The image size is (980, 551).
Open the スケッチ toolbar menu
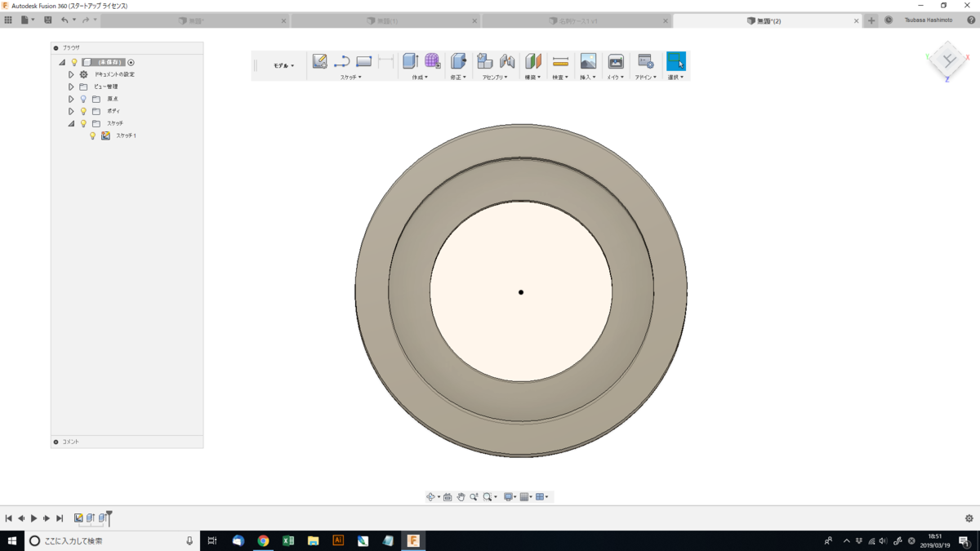pos(351,77)
